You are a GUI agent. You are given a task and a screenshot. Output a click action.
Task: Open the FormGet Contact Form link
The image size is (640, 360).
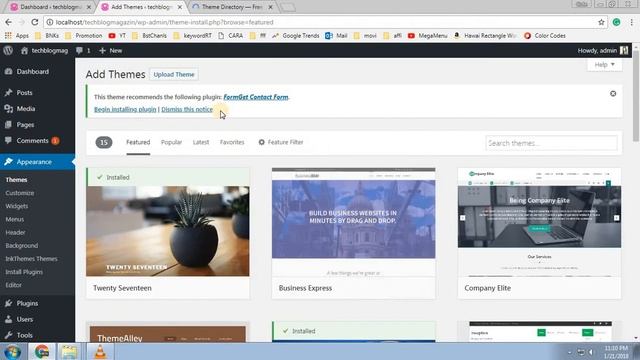coord(256,97)
